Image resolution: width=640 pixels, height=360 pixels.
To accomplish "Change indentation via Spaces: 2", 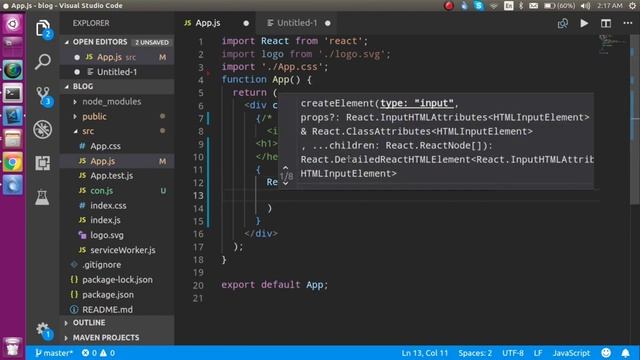I will pyautogui.click(x=475, y=353).
